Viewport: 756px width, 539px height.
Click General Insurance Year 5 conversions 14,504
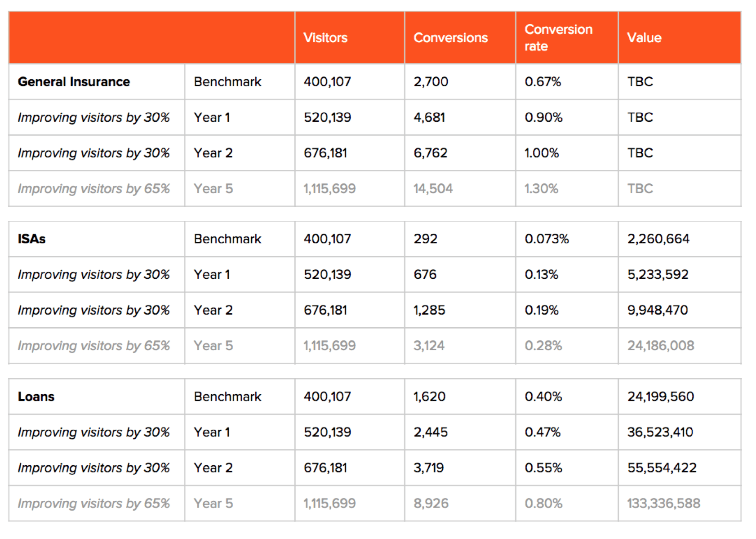point(433,188)
